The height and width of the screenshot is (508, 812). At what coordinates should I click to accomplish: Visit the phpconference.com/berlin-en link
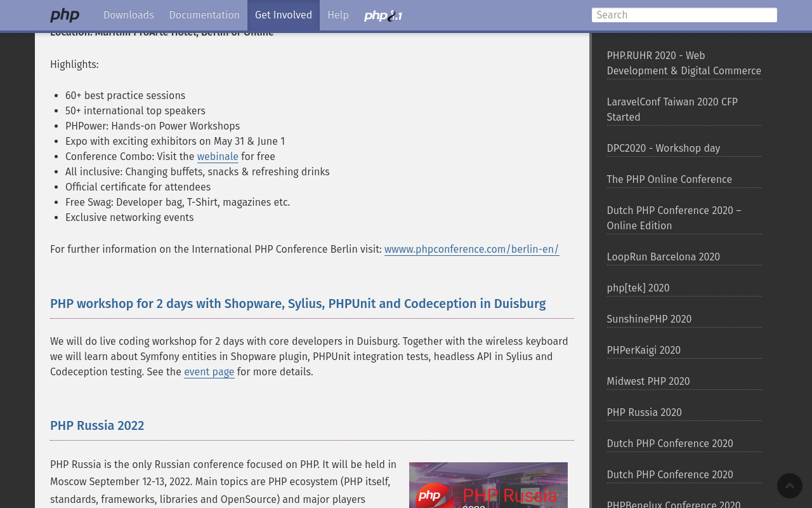pos(471,250)
